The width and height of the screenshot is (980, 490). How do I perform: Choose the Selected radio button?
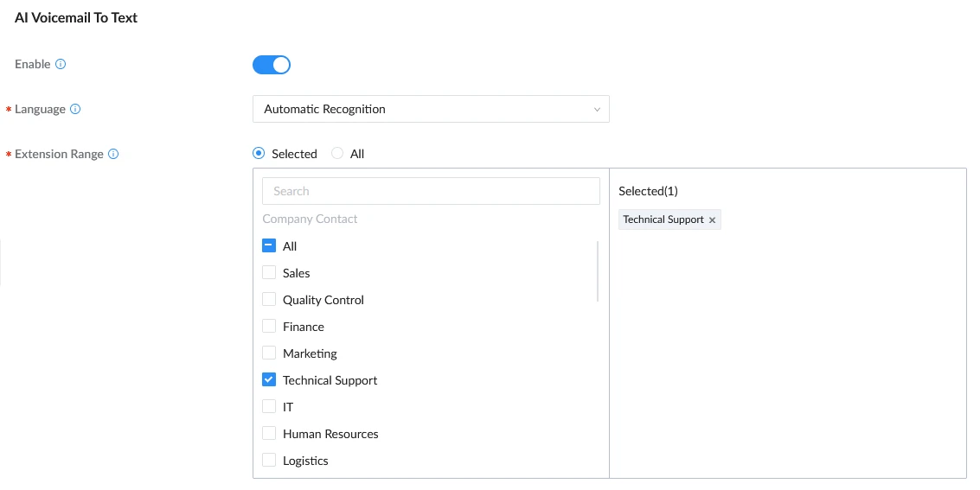point(258,153)
